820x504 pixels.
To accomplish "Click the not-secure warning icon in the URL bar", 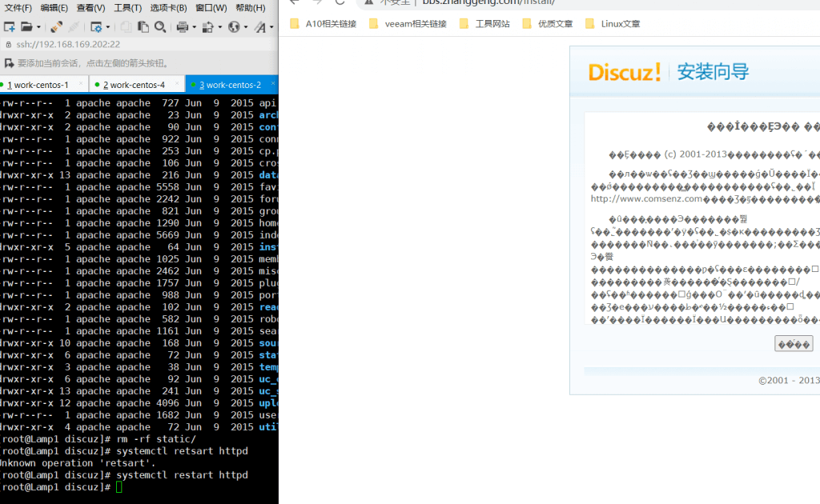I will tap(369, 2).
